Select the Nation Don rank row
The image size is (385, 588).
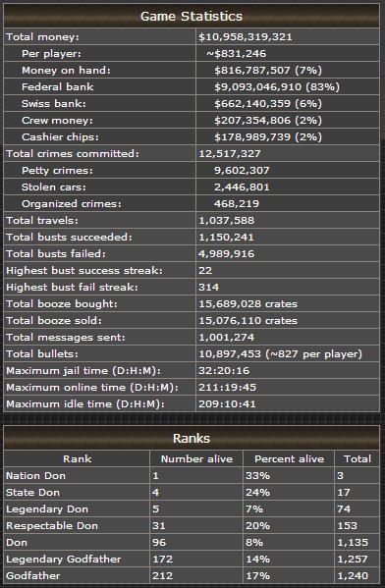[192, 475]
